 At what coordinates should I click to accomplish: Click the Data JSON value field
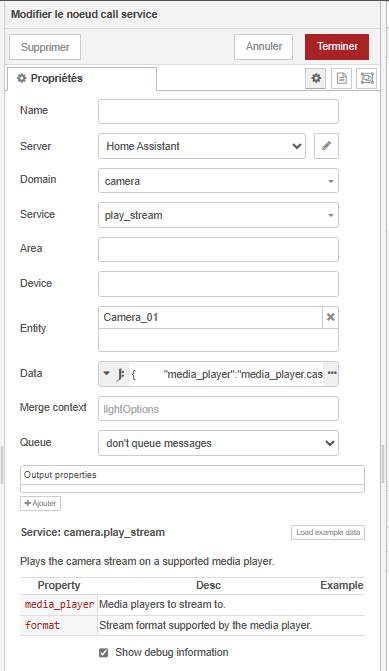pyautogui.click(x=226, y=374)
